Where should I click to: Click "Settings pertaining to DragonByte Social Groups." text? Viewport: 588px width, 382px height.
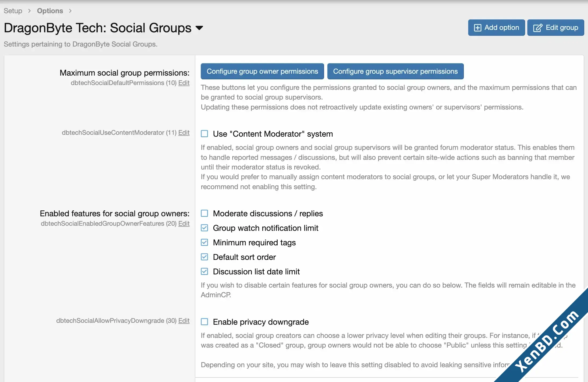[81, 44]
